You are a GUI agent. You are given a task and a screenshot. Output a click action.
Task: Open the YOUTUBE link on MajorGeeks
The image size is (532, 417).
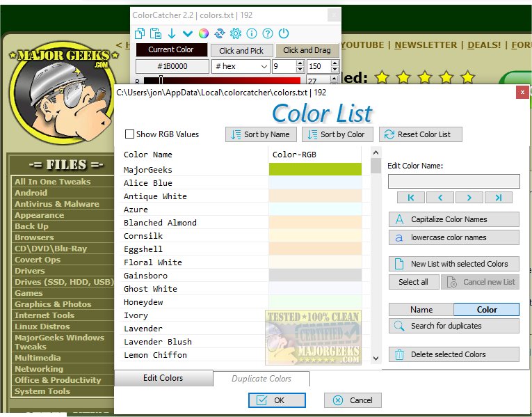pos(363,45)
